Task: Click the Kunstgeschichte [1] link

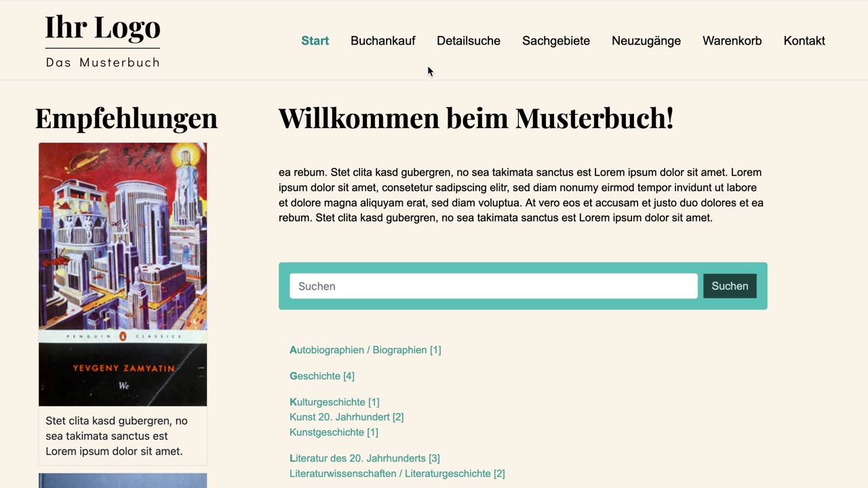Action: tap(334, 432)
